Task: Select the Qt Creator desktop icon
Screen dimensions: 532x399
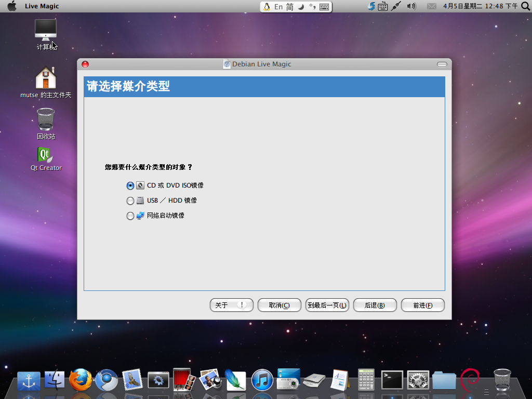Action: pos(46,159)
